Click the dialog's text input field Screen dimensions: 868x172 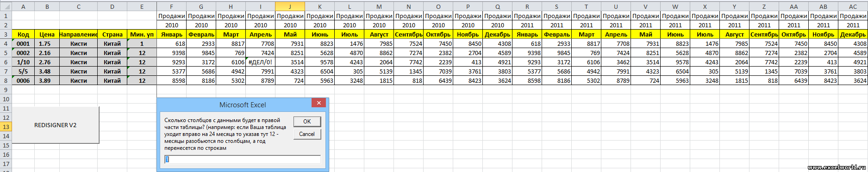click(243, 160)
